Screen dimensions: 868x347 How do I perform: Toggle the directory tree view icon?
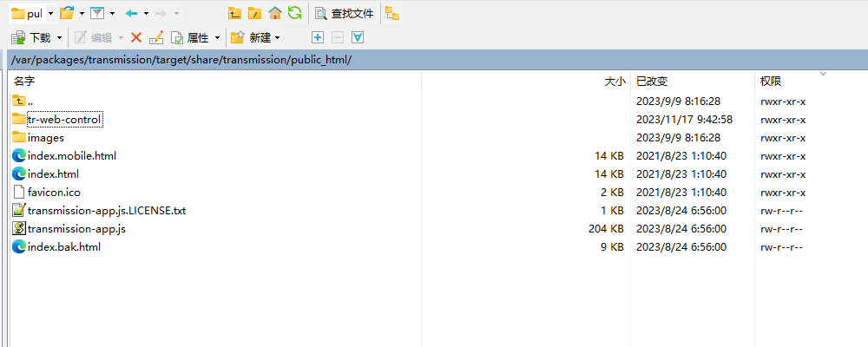pyautogui.click(x=392, y=13)
